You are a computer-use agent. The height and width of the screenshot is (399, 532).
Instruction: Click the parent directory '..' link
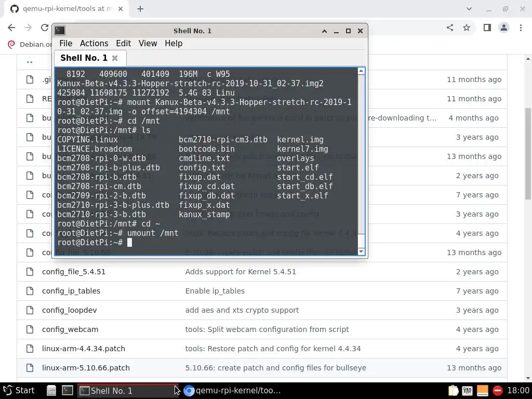click(30, 61)
